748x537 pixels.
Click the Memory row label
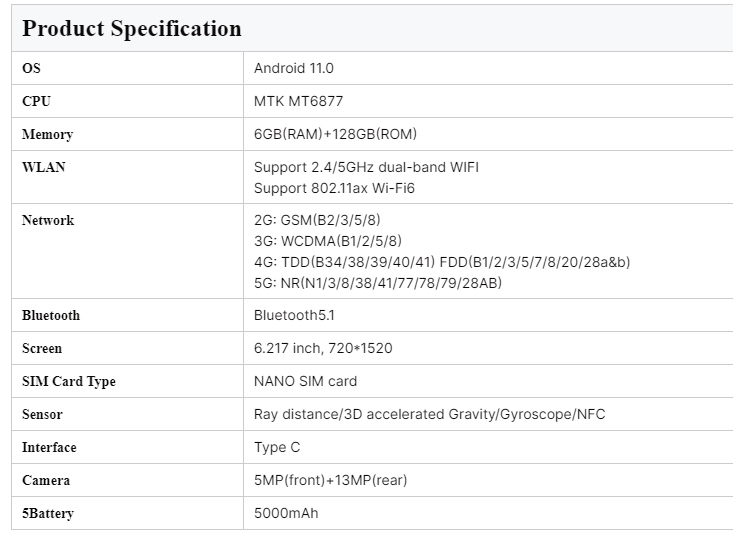pos(47,134)
